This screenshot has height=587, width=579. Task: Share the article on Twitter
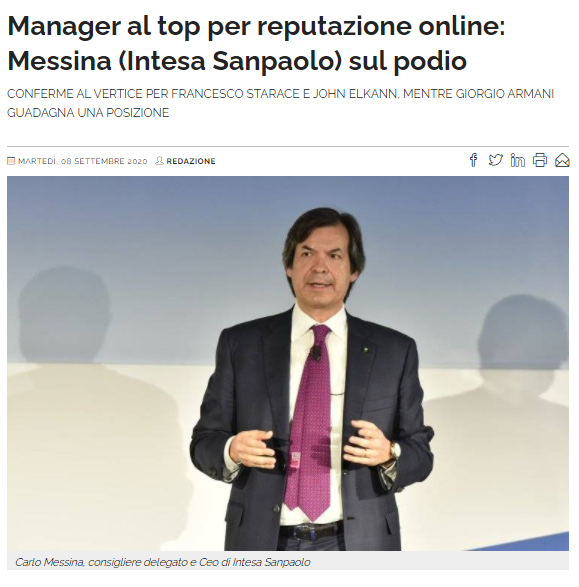[x=496, y=160]
